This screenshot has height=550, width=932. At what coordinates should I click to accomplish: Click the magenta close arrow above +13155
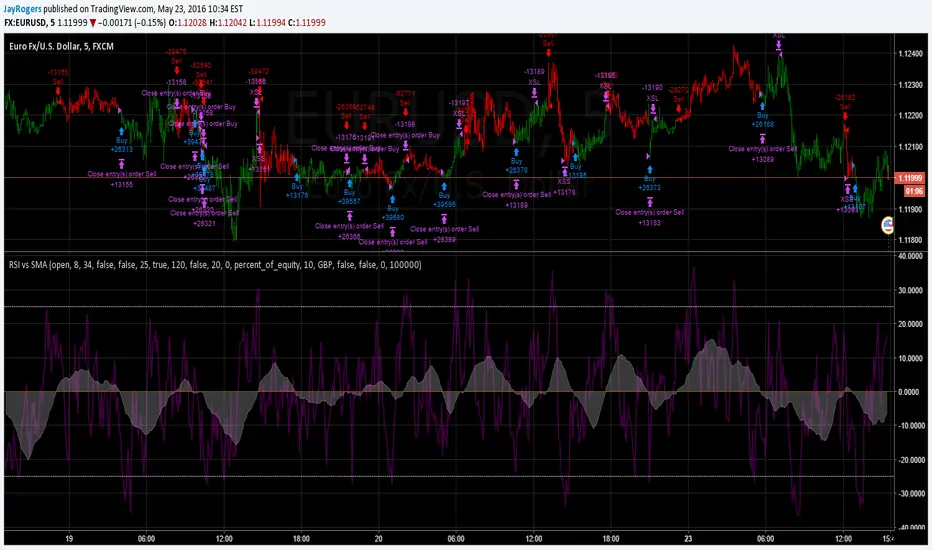121,164
